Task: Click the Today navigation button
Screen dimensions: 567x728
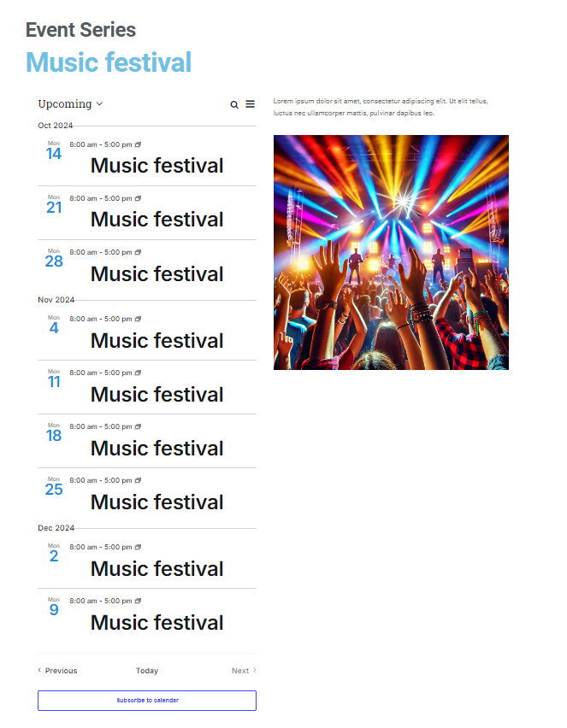Action: (146, 671)
